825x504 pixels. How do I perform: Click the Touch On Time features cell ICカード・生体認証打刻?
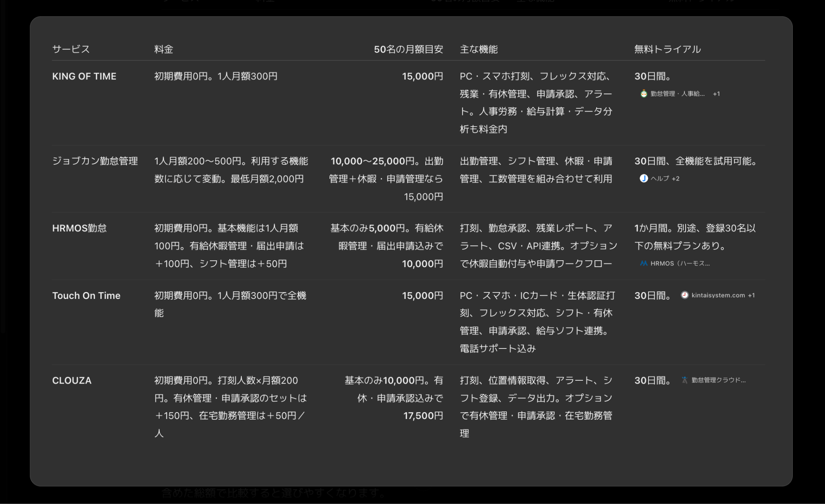(x=537, y=322)
